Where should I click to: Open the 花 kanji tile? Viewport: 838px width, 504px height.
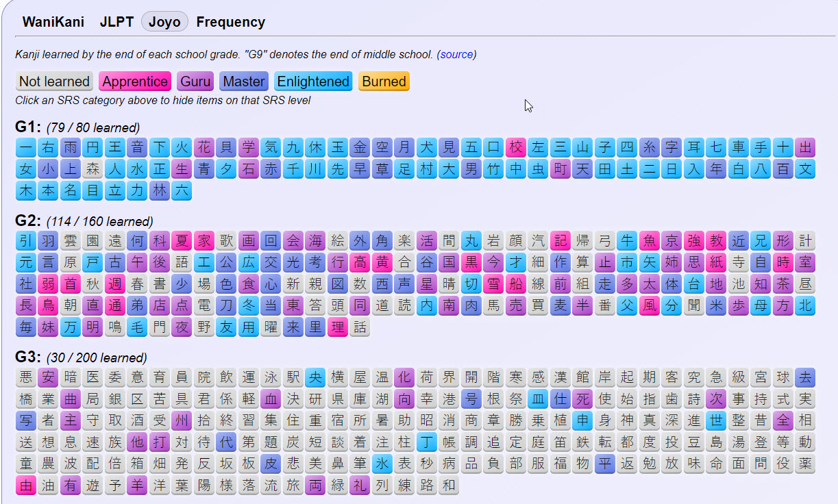(204, 147)
